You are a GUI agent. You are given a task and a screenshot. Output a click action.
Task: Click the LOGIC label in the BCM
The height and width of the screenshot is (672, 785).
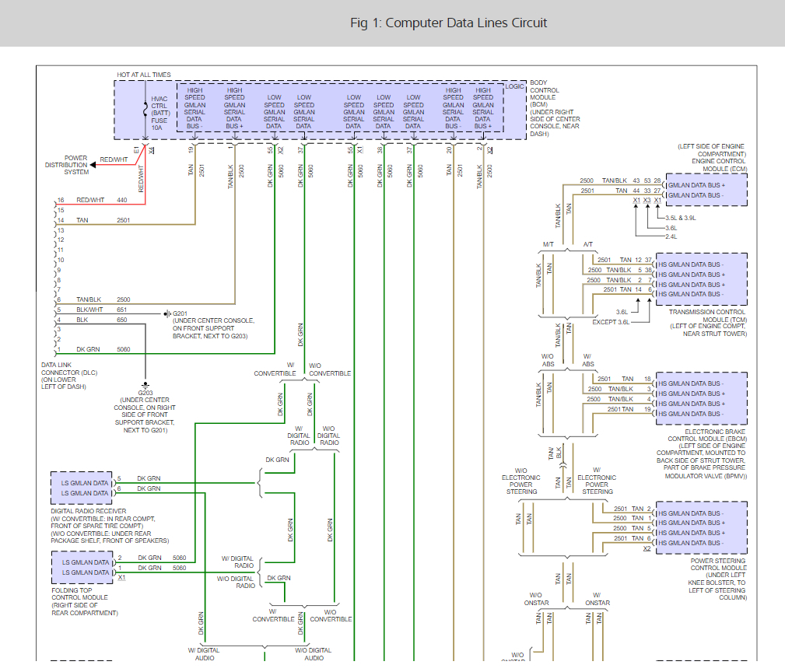[x=514, y=86]
